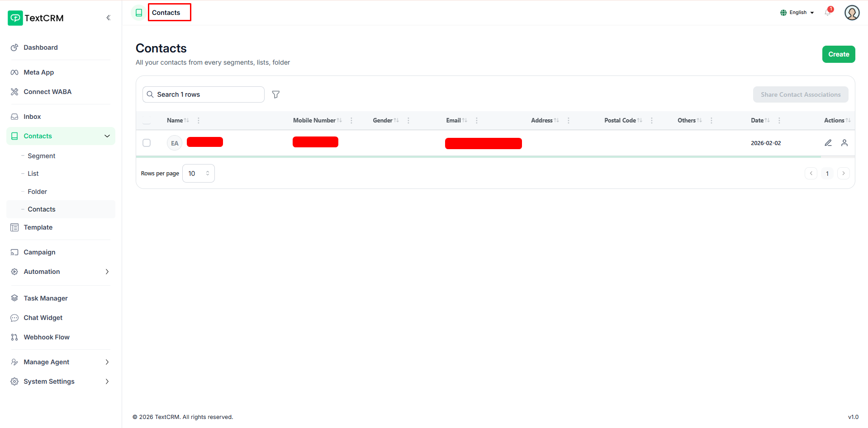Viewport: 868px width, 428px height.
Task: Sort by Mobile Number column arrows
Action: point(339,121)
